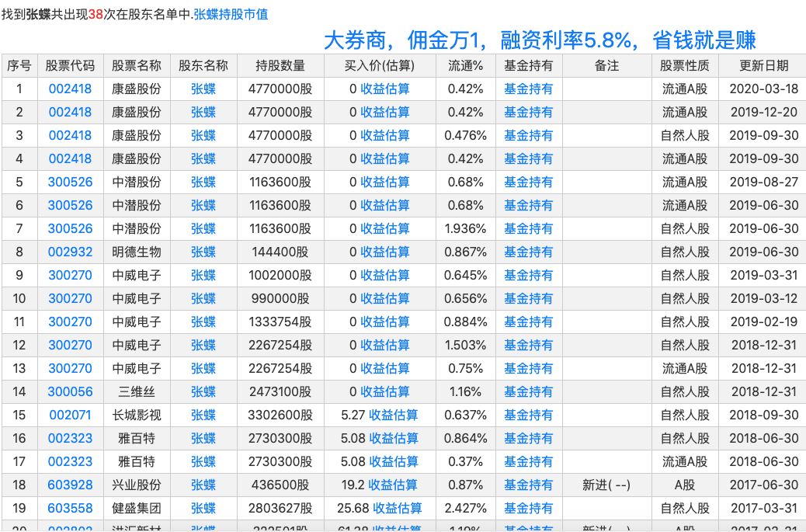This screenshot has height=532, width=806.
Task: Click the 股票代码 column header
Action: (70, 66)
